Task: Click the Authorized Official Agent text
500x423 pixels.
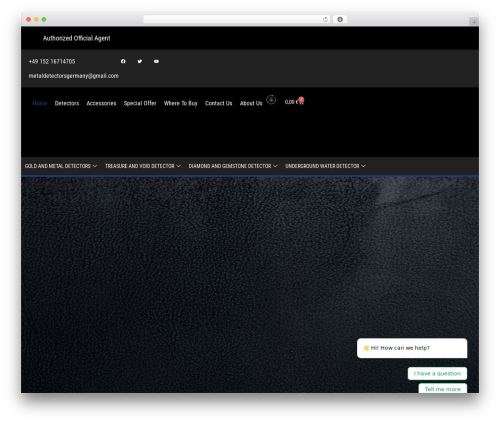Action: pos(76,38)
